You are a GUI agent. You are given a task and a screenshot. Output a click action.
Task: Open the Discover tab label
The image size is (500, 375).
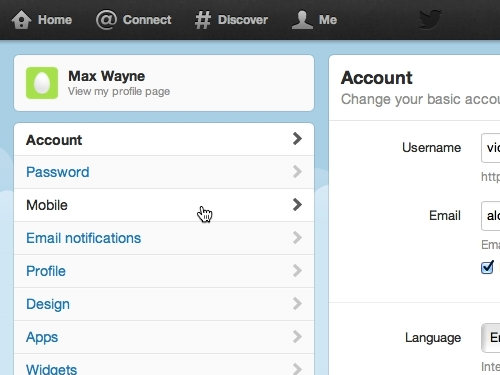[243, 20]
